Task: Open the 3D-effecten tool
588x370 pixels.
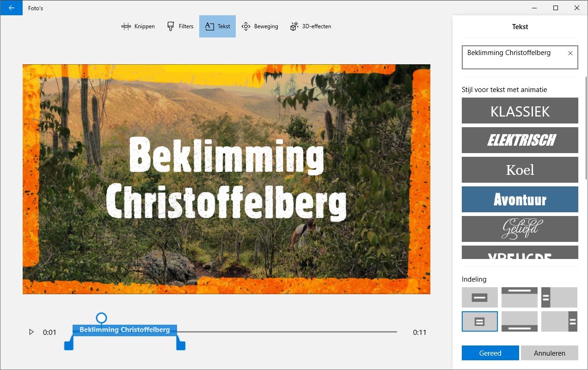Action: point(310,26)
